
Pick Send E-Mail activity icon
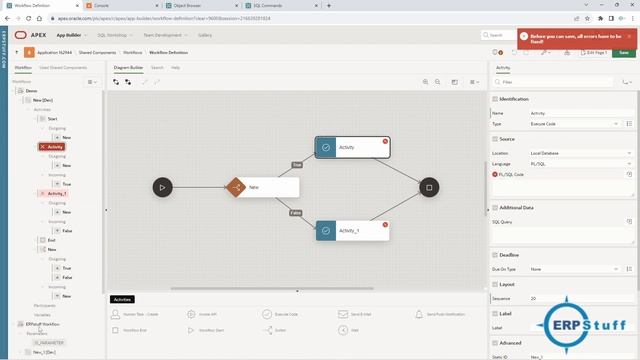(343, 314)
